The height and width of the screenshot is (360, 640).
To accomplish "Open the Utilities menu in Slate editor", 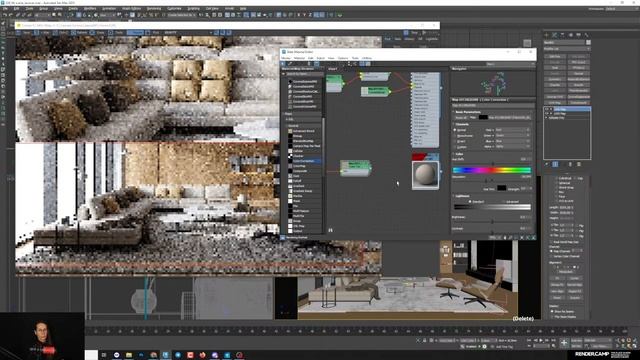I will click(367, 58).
